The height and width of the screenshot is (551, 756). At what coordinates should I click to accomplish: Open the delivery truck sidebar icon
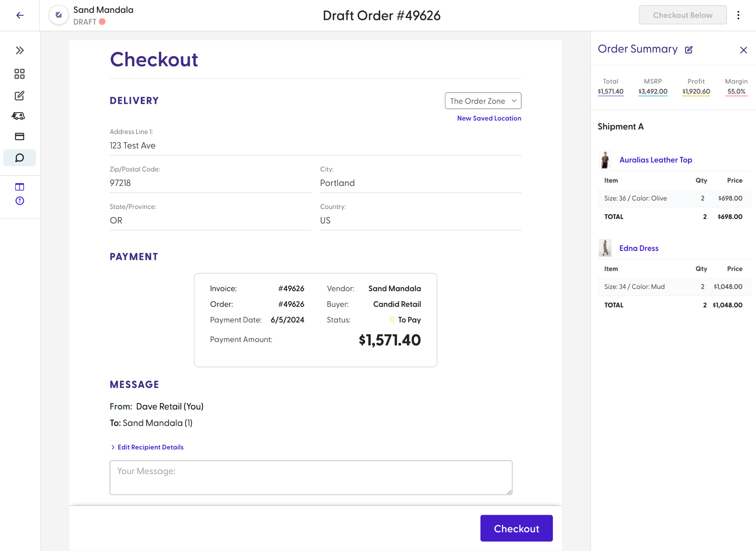point(19,116)
